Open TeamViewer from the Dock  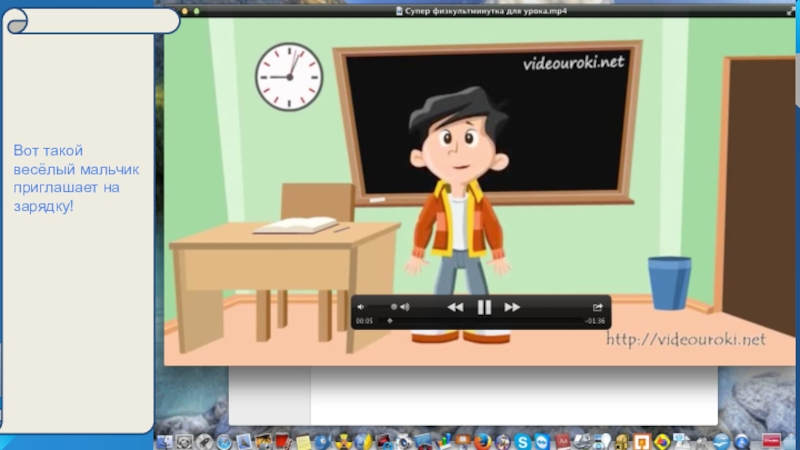(541, 441)
